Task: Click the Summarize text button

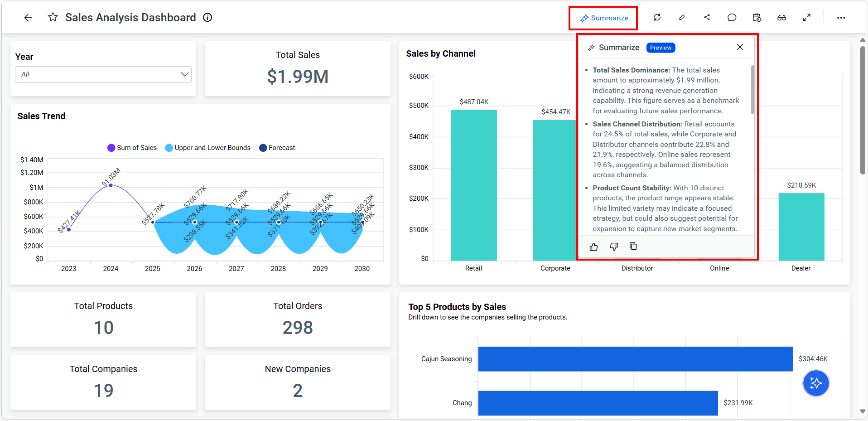Action: [x=608, y=18]
